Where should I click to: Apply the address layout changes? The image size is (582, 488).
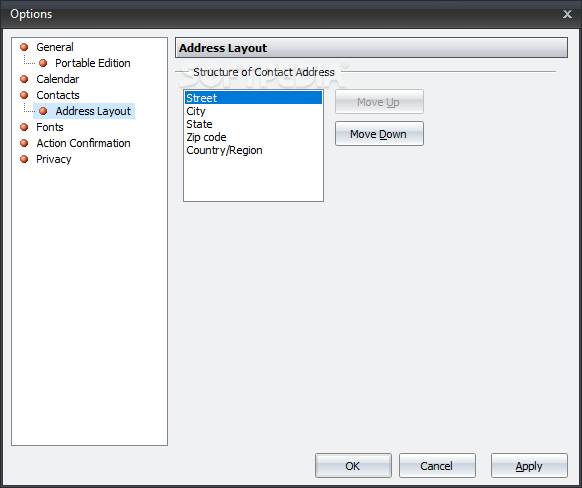coord(529,466)
